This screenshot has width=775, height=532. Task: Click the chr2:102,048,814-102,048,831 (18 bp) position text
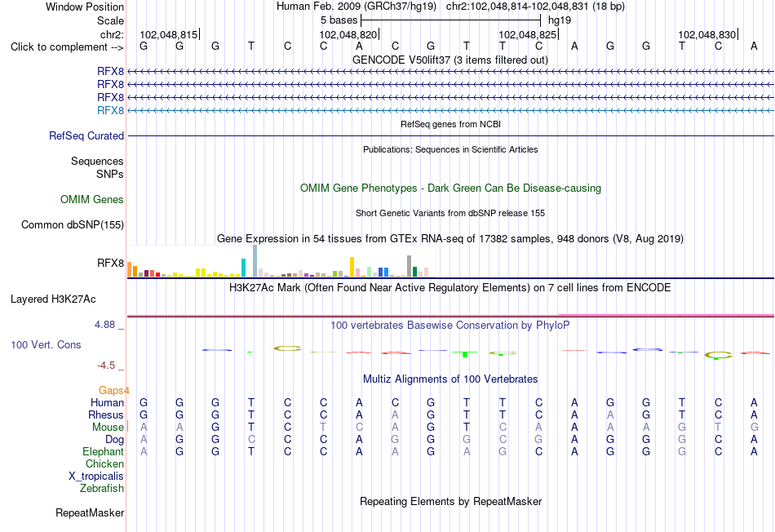coord(535,7)
